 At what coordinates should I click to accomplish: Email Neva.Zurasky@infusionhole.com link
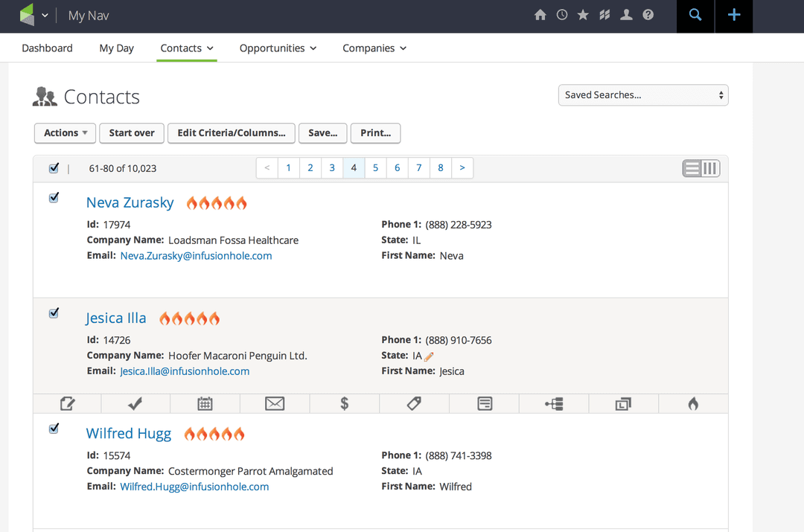tap(196, 256)
